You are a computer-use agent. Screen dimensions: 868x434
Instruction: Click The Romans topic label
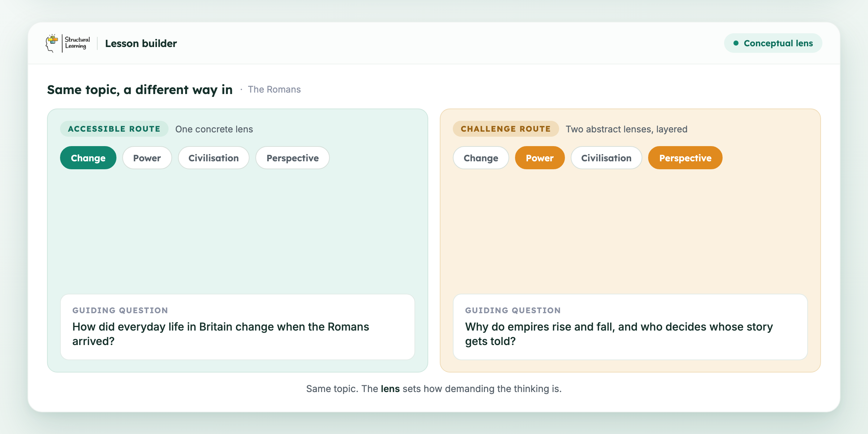[x=275, y=90]
